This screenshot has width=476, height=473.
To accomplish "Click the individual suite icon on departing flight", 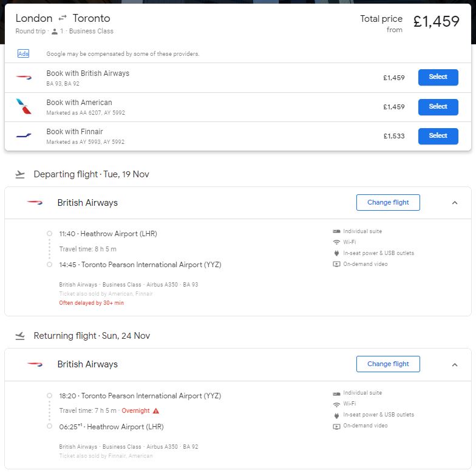I will pyautogui.click(x=336, y=231).
